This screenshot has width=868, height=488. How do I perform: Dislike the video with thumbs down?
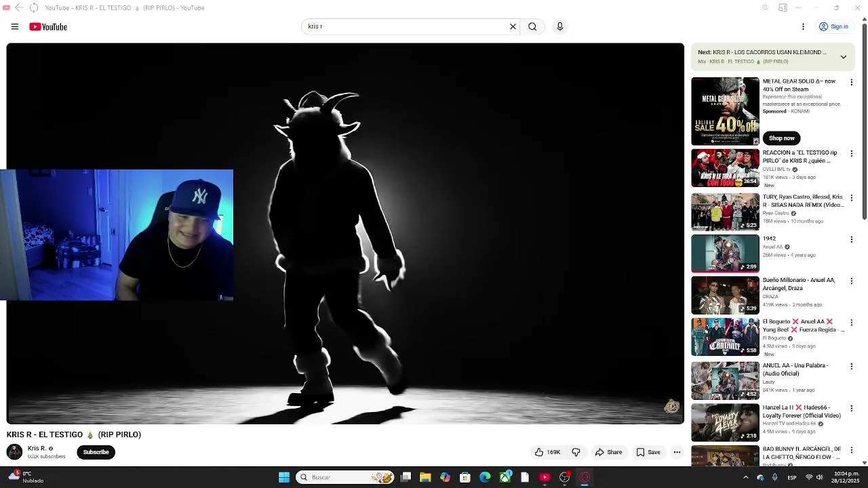click(576, 452)
